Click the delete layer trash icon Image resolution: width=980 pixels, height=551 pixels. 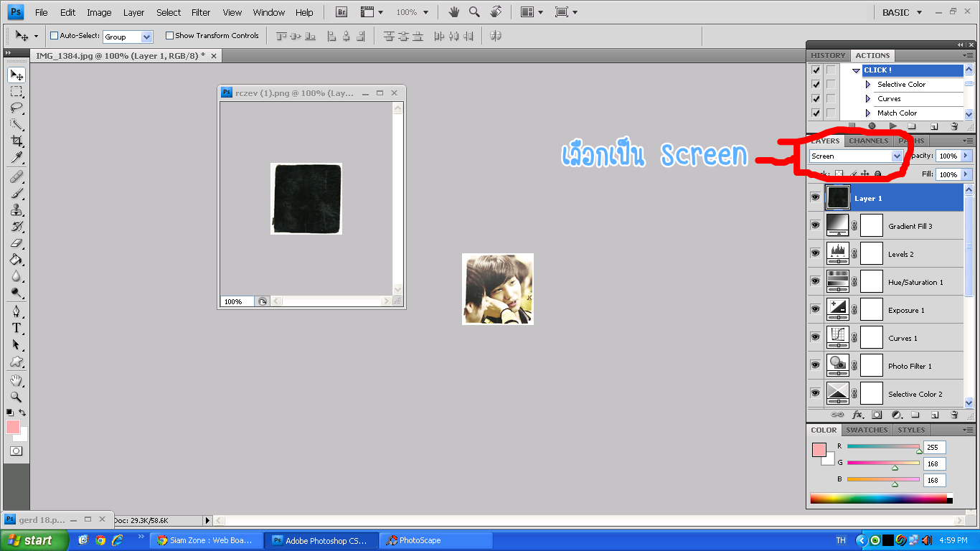tap(954, 415)
